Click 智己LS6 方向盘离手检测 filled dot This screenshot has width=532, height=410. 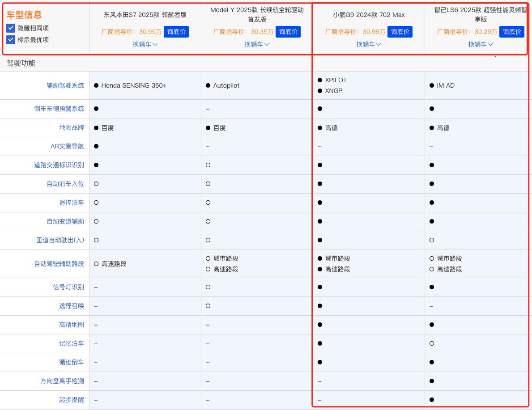point(432,381)
